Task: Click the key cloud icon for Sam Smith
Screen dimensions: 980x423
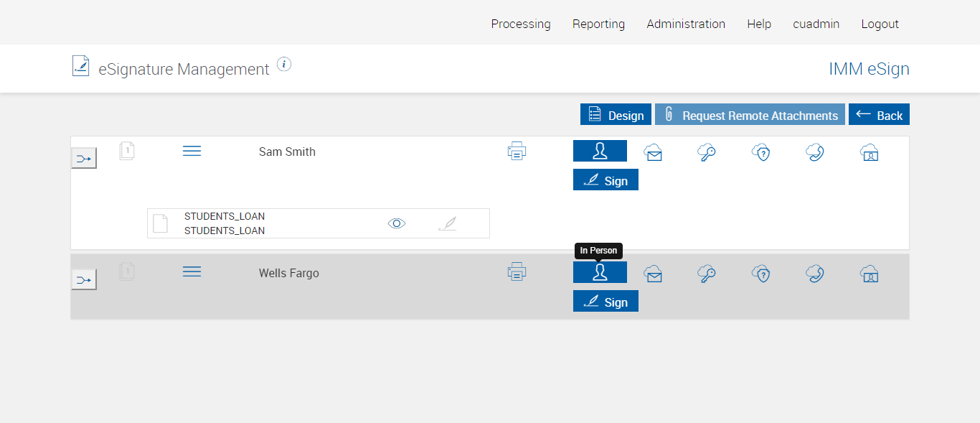Action: pos(707,152)
